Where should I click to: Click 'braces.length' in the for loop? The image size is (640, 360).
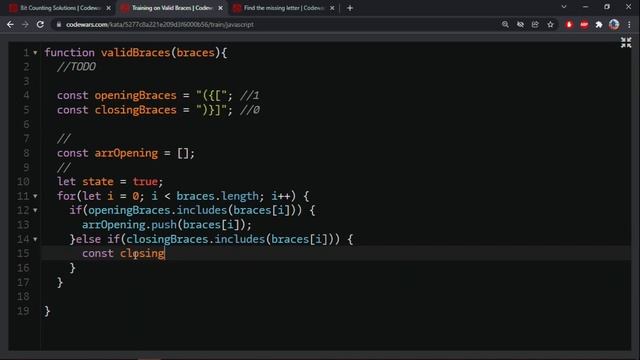218,196
